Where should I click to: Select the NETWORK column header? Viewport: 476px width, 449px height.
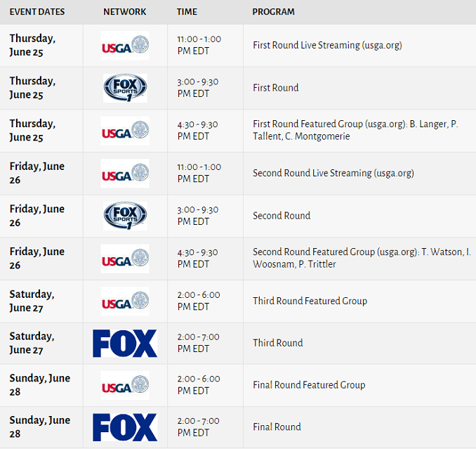tap(124, 12)
